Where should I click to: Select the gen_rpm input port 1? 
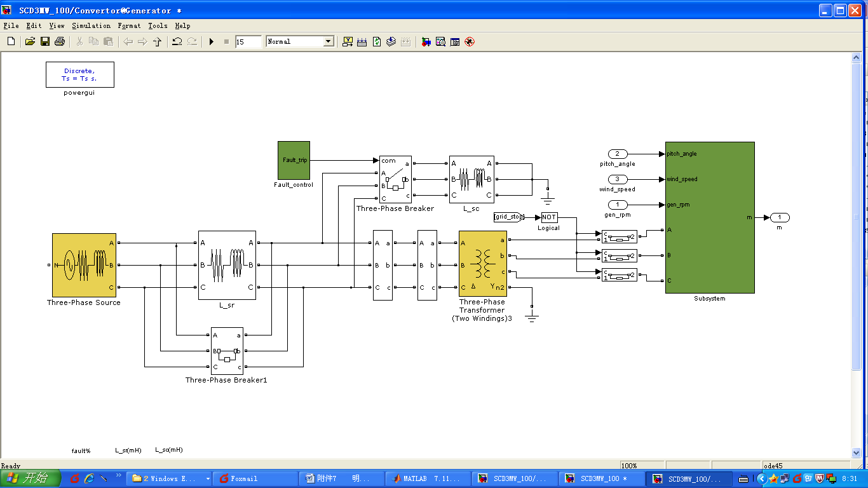617,205
